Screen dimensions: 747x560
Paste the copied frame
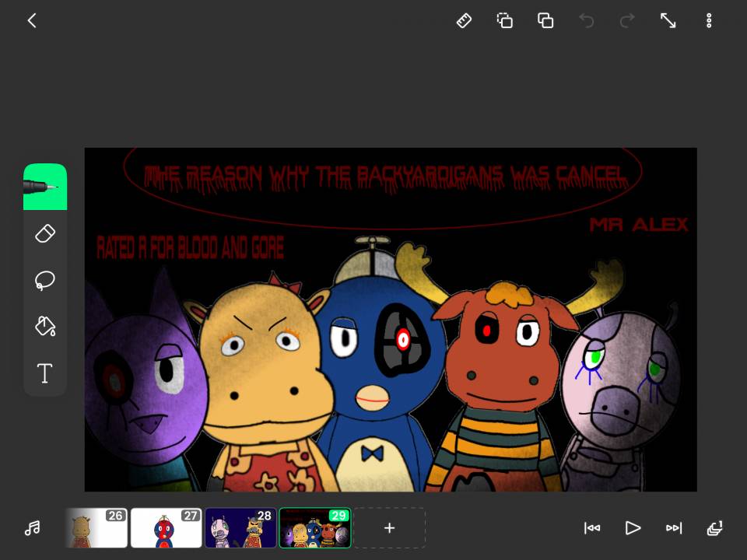pos(545,21)
